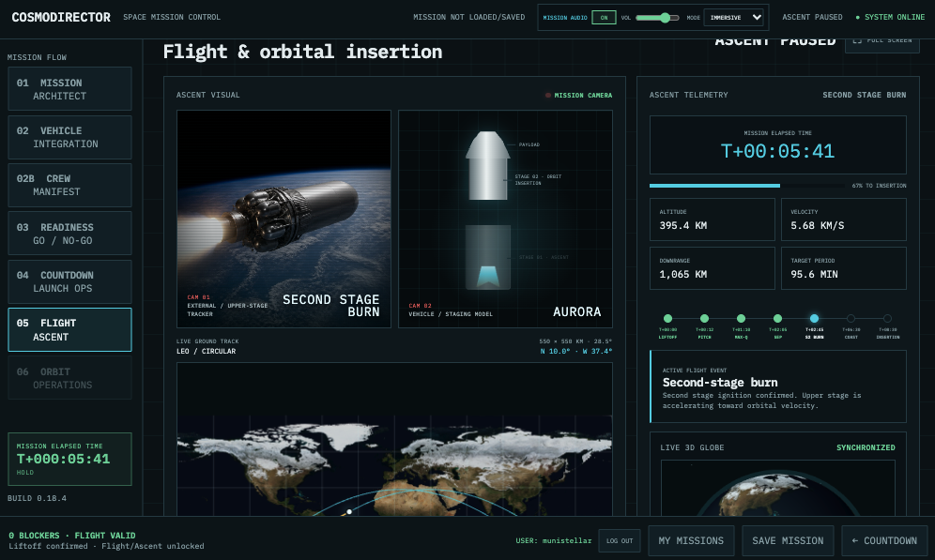
Task: Select the SEP stage separation marker
Action: [777, 319]
